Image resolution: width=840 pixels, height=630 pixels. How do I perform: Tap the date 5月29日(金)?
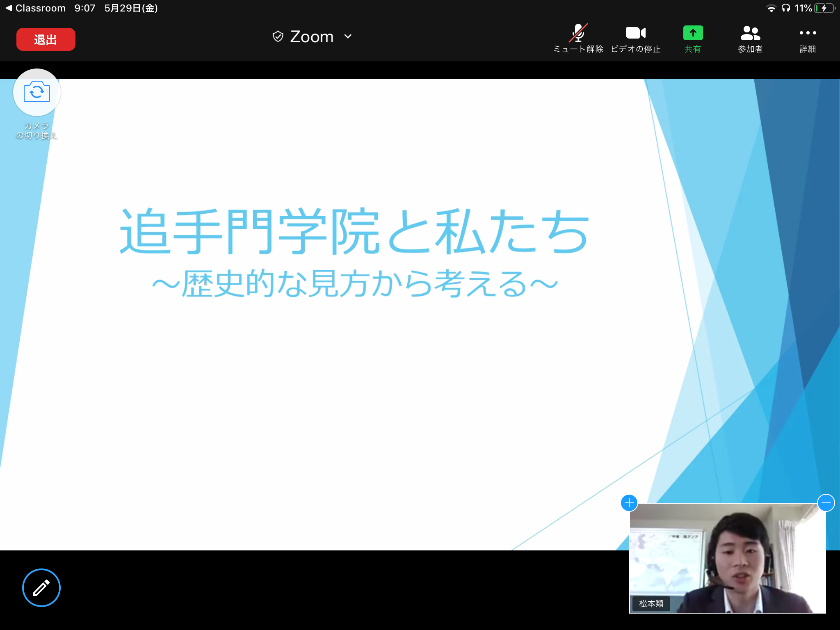pos(131,8)
